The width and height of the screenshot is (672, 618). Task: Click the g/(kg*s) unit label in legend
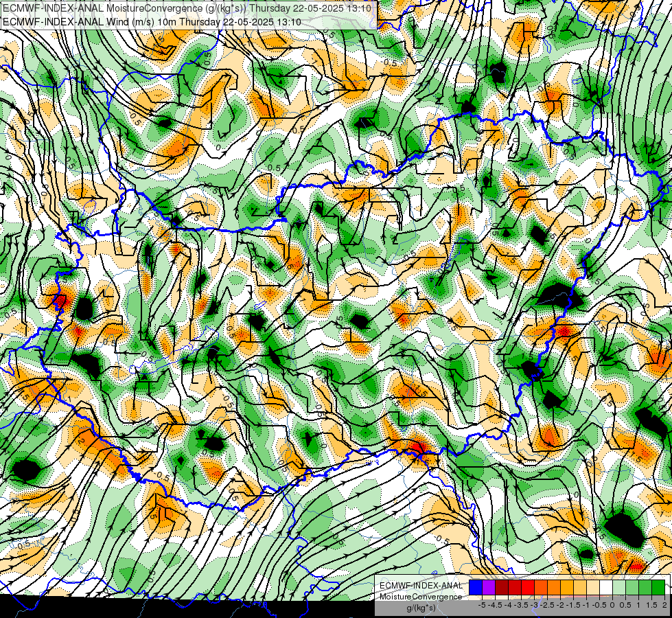coord(421,608)
